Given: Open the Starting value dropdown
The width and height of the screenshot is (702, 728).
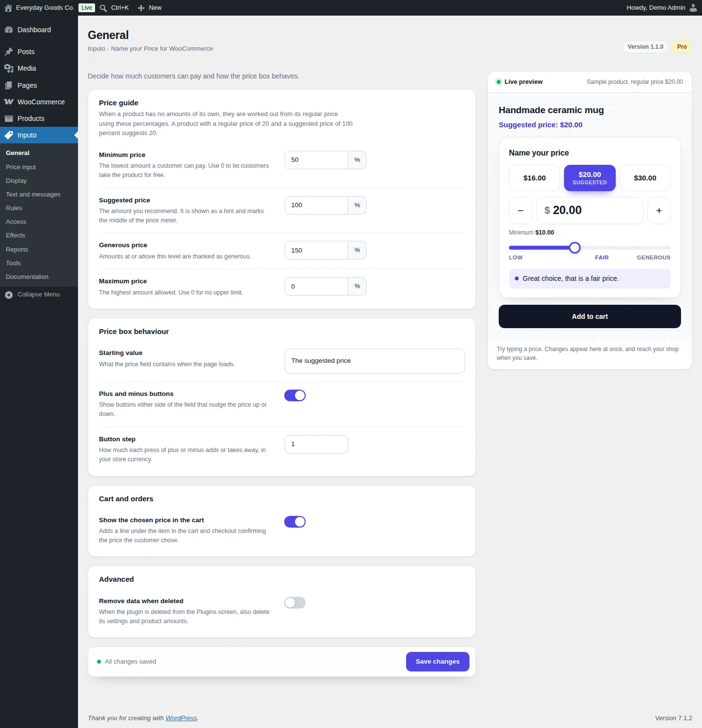Looking at the screenshot, I should [374, 361].
